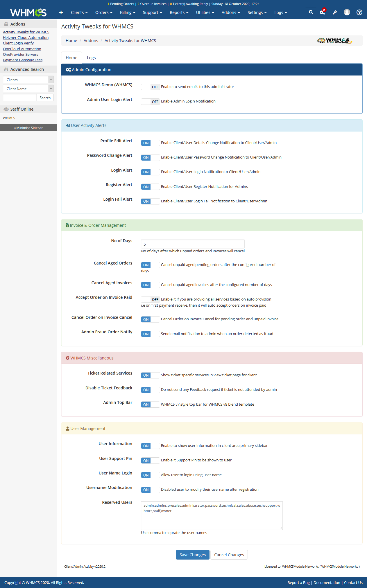The width and height of the screenshot is (367, 588).
Task: Toggle User Support Pin switch
Action: tap(150, 461)
